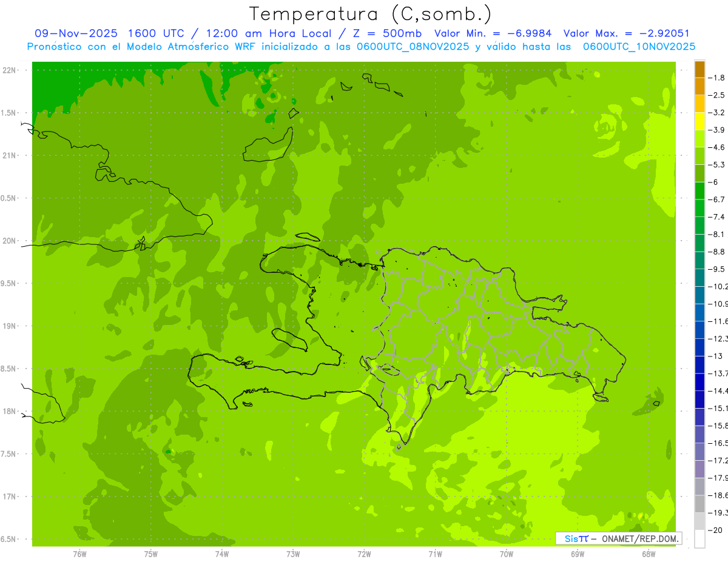
Task: Click the "72W" longitude label
Action: [364, 554]
